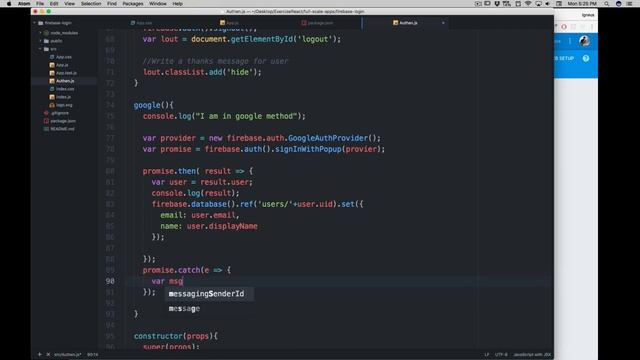Open the Edit menu
The width and height of the screenshot is (640, 360).
coord(54,4)
